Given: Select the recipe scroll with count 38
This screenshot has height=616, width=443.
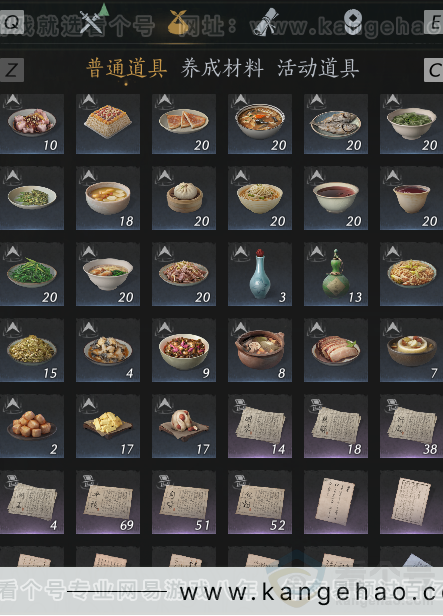Looking at the screenshot, I should (411, 427).
